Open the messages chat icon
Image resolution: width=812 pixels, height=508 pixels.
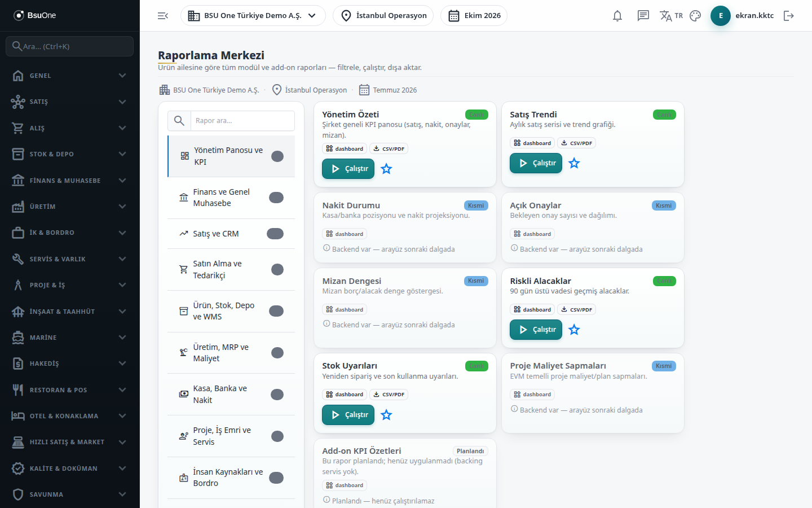[x=643, y=16]
